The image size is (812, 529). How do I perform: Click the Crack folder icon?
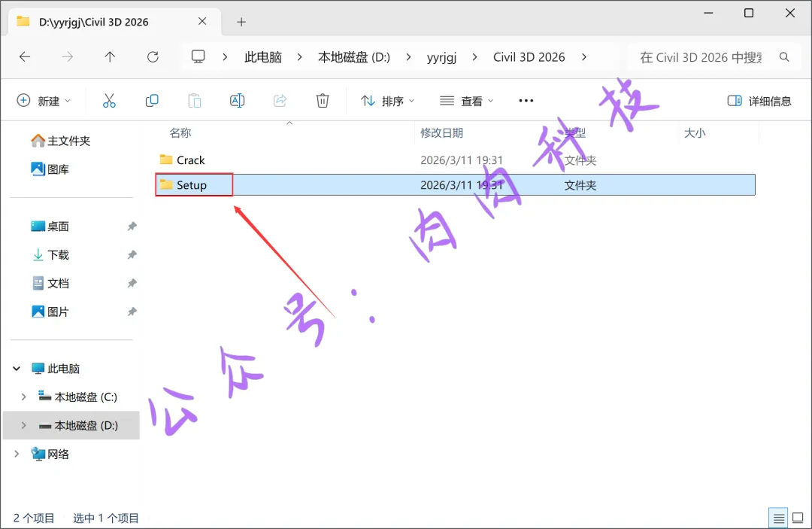(x=166, y=160)
